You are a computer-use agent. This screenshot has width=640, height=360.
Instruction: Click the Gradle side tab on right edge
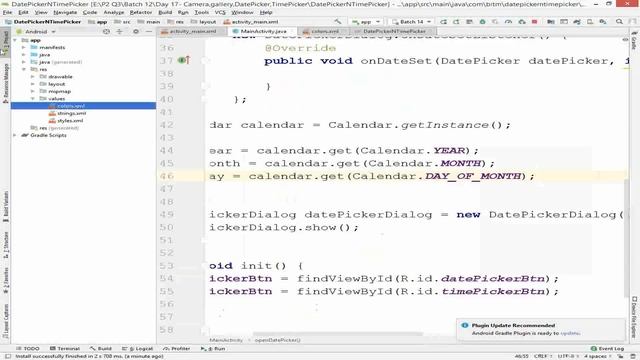[634, 41]
